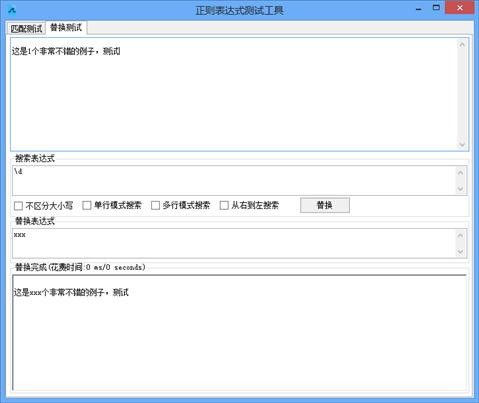Enable the 不区分大小写 checkbox
The height and width of the screenshot is (403, 479).
point(18,206)
